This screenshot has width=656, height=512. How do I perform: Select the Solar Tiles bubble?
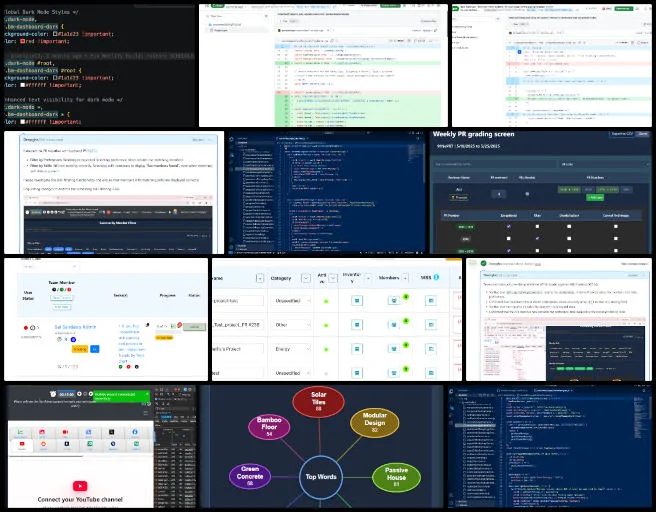[318, 402]
